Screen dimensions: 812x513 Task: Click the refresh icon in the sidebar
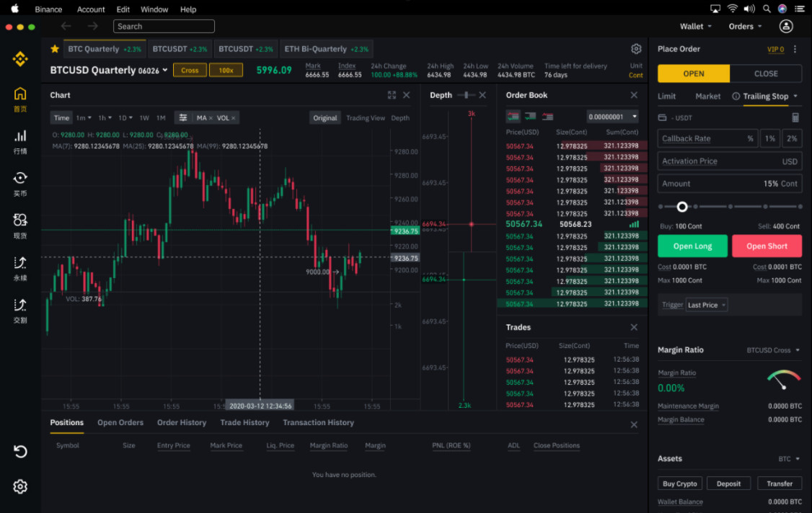pyautogui.click(x=20, y=452)
